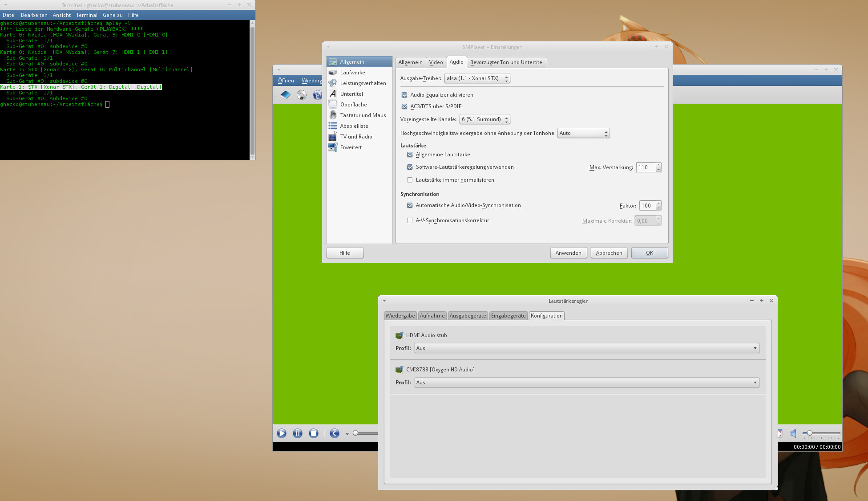Image resolution: width=868 pixels, height=501 pixels.
Task: Expand the Voreingestellte Kanäle dropdown
Action: click(484, 119)
